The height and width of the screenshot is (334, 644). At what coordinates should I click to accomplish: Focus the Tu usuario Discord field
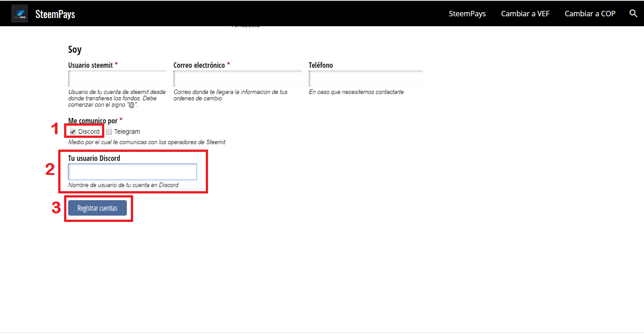coord(133,172)
